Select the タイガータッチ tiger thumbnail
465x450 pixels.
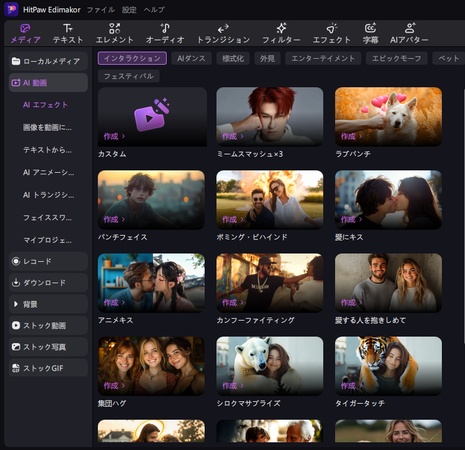click(x=388, y=366)
